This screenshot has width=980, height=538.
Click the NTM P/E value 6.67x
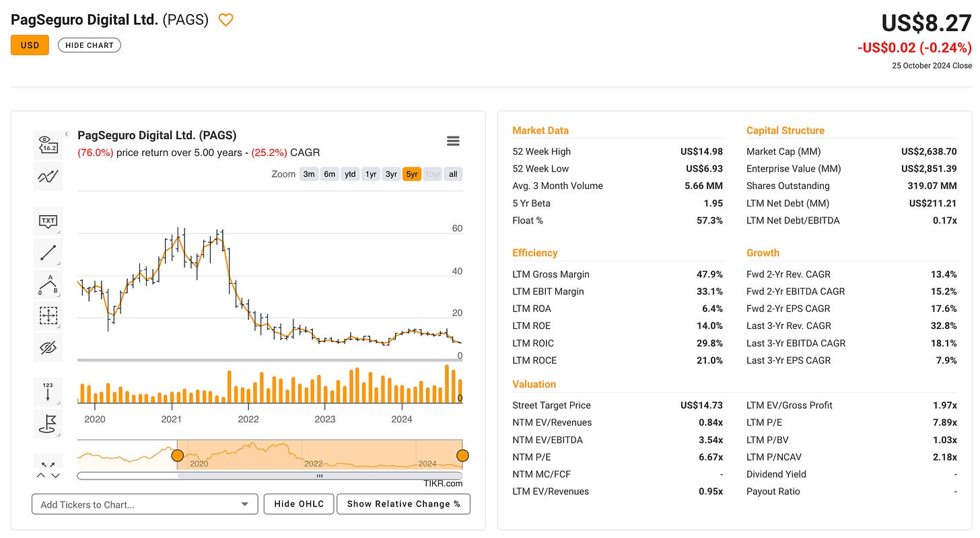click(x=711, y=457)
